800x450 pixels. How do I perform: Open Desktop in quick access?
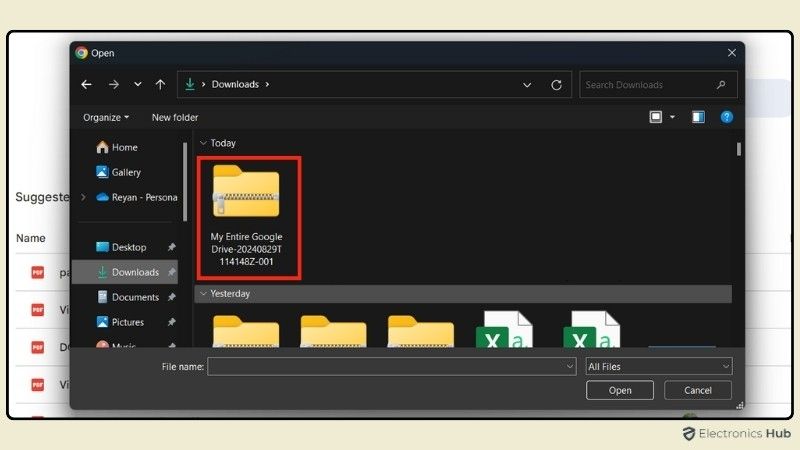[121, 247]
